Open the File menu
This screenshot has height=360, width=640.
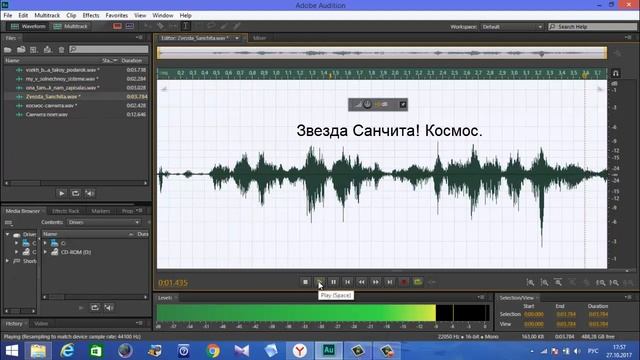8,16
